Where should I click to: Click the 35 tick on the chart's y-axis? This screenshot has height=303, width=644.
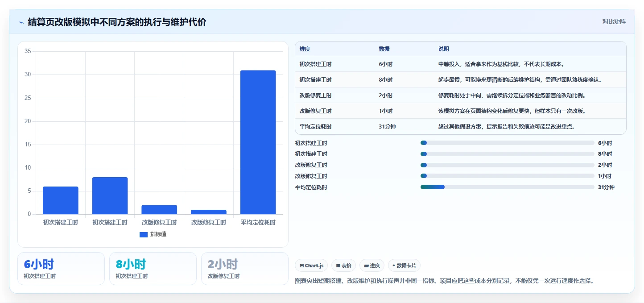(28, 51)
